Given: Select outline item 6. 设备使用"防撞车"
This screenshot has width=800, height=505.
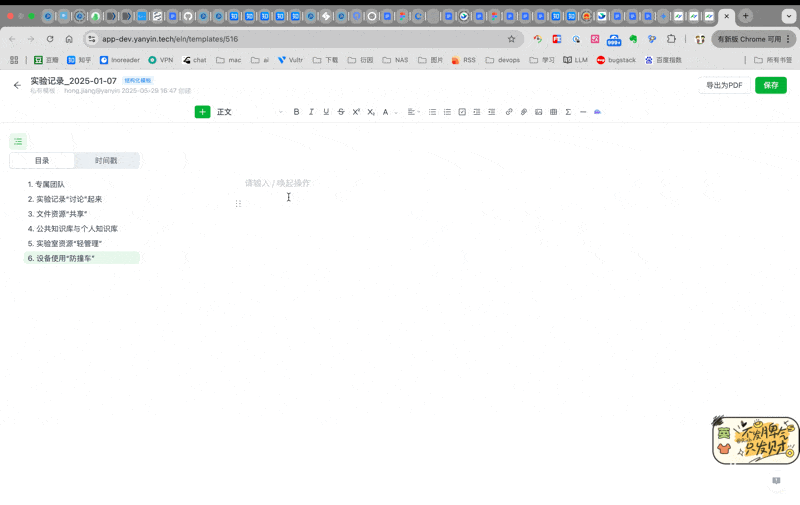Looking at the screenshot, I should point(82,258).
